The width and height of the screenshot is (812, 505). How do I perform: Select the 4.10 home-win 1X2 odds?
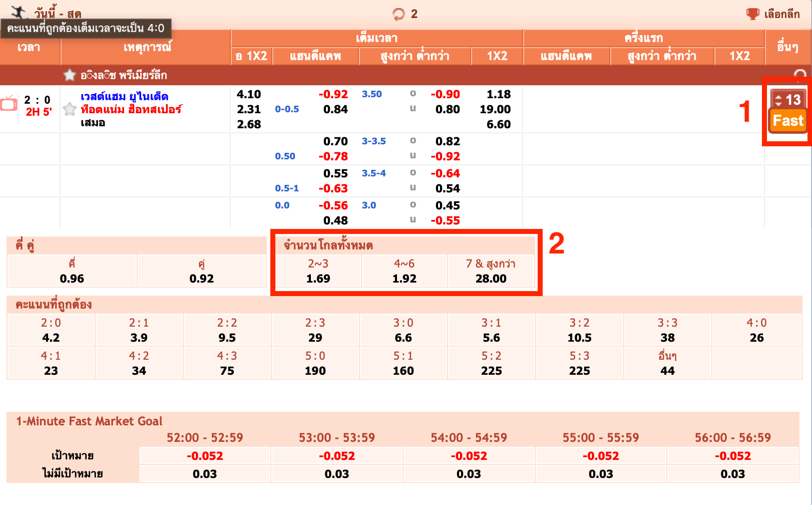point(249,94)
